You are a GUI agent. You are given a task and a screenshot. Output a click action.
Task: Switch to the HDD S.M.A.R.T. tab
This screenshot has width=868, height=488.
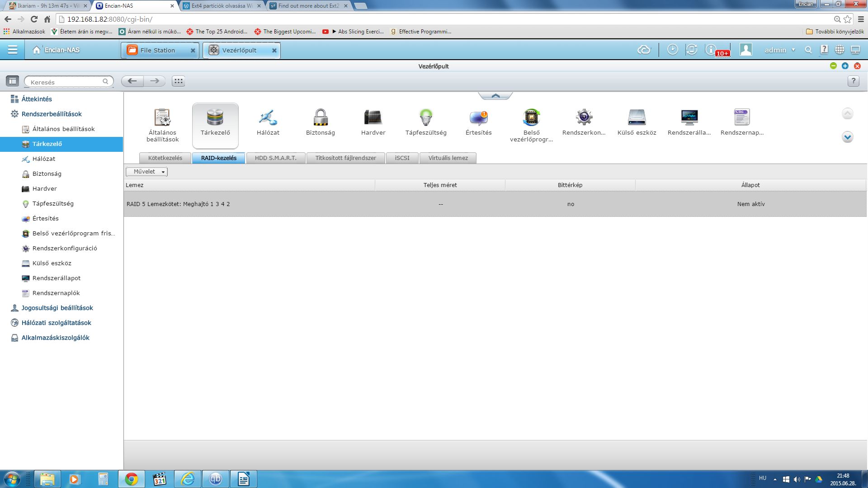pyautogui.click(x=275, y=158)
